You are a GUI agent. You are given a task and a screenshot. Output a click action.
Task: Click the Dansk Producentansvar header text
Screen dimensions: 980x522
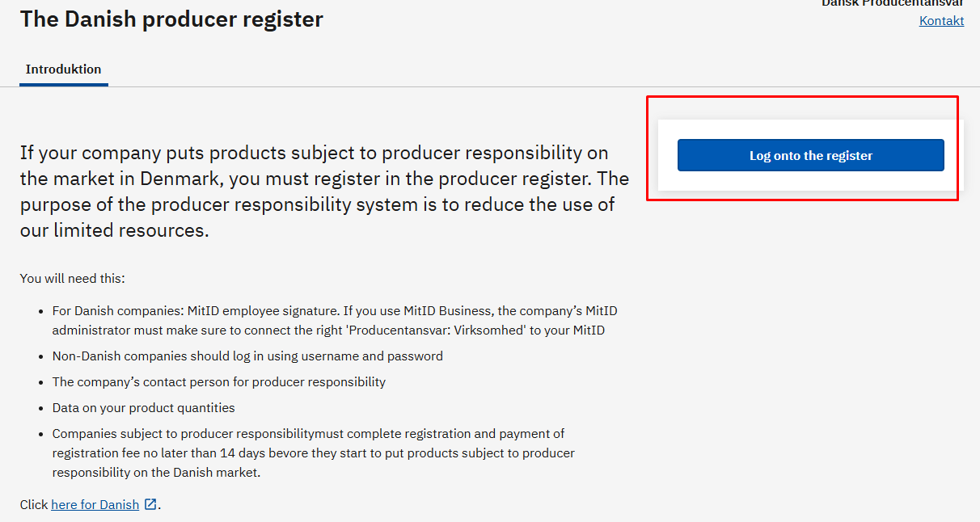893,3
